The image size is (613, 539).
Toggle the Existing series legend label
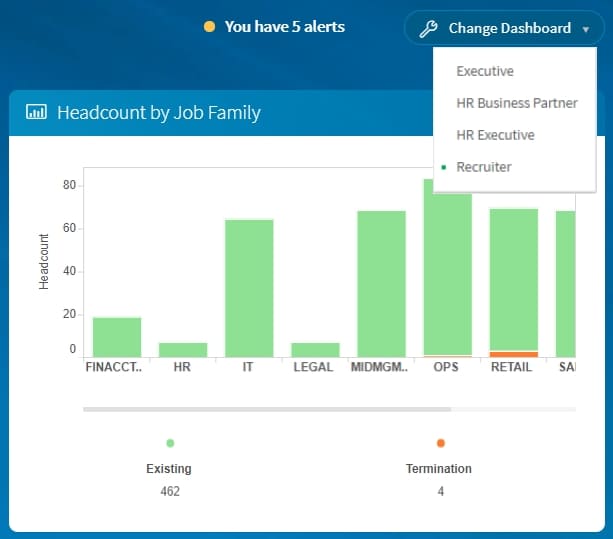click(169, 468)
